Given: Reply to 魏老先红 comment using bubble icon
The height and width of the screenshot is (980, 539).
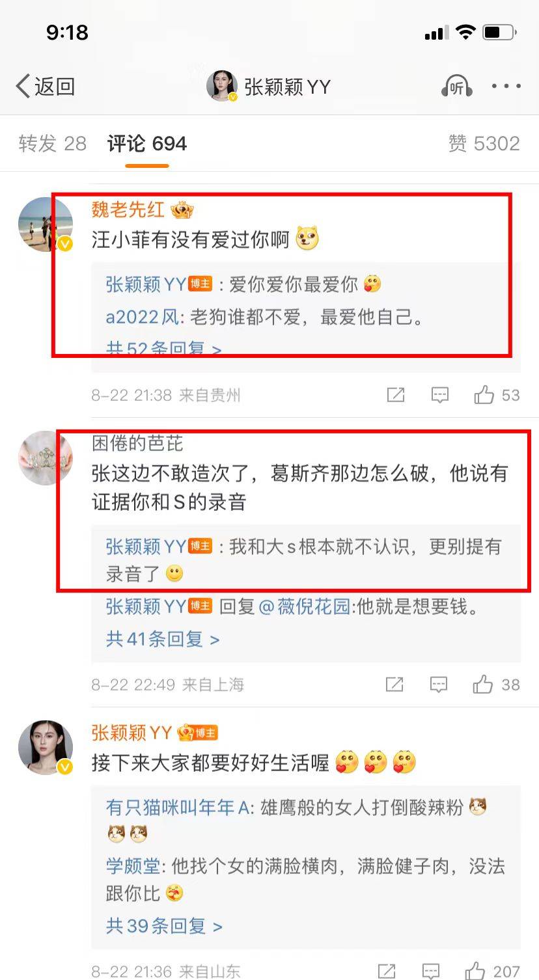Looking at the screenshot, I should [440, 394].
